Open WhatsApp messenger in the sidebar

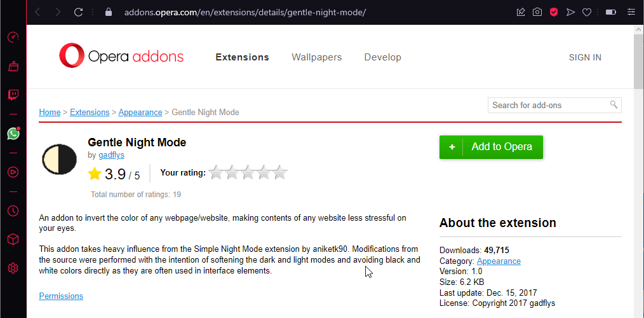click(13, 134)
